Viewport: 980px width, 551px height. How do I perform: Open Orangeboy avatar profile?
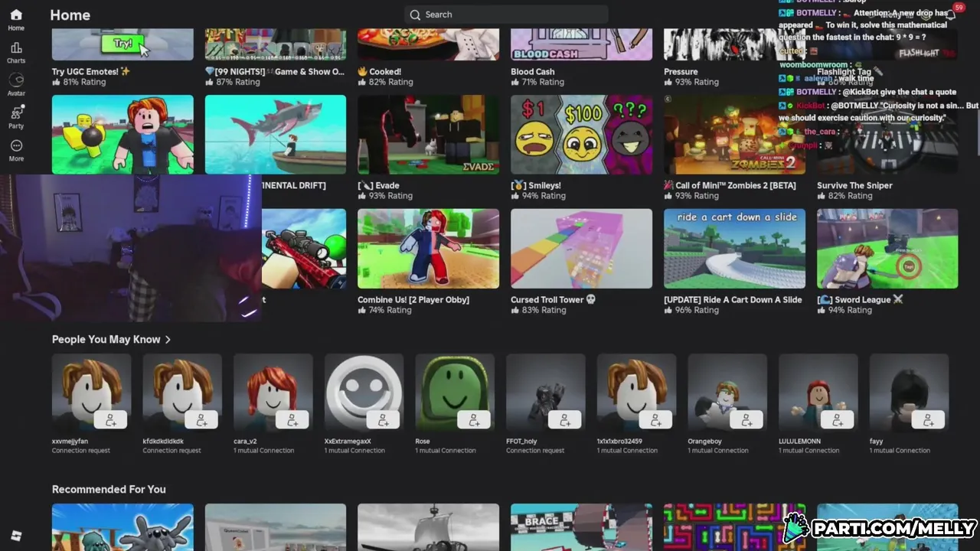[727, 393]
